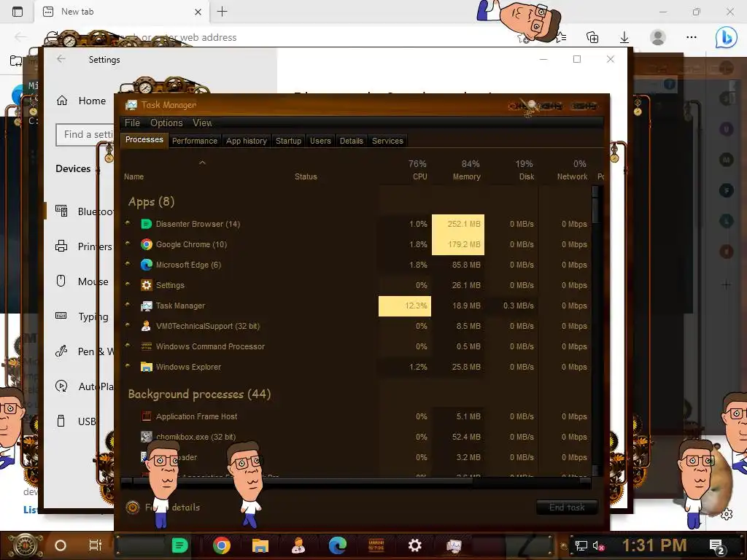Select the VM0TechnicalSupport process icon
Viewport: 747px width, 560px height.
coord(146,326)
